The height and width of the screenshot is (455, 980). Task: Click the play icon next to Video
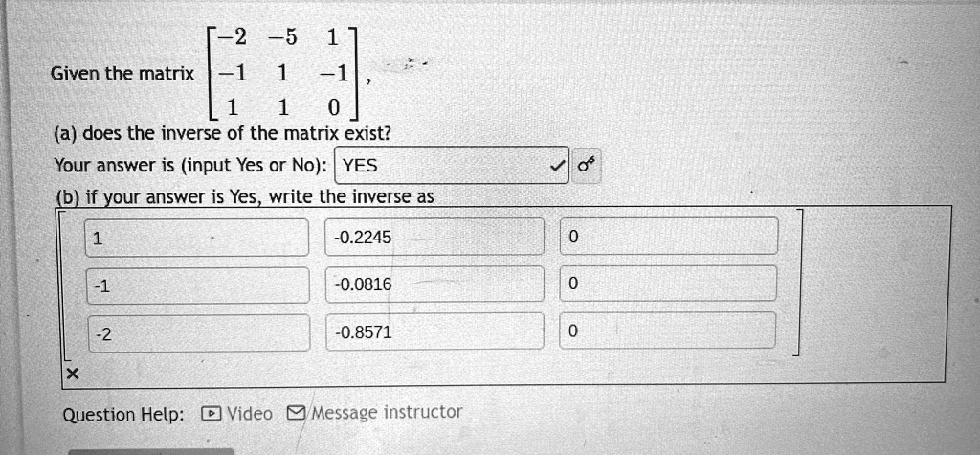[212, 414]
